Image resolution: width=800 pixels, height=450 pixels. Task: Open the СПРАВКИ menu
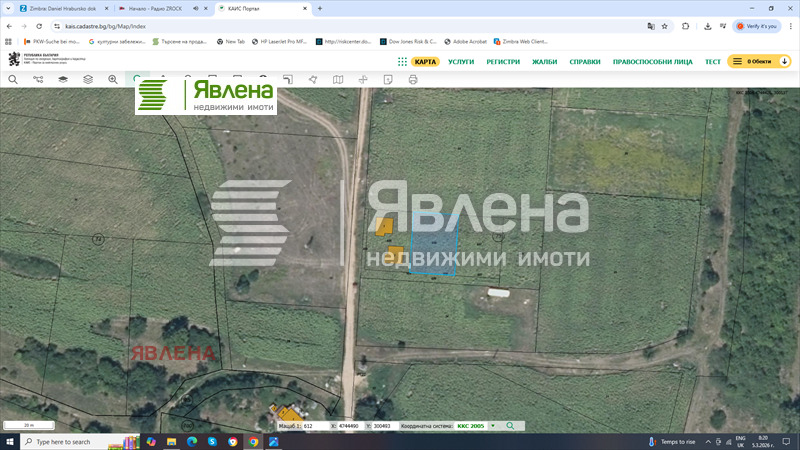(x=585, y=61)
